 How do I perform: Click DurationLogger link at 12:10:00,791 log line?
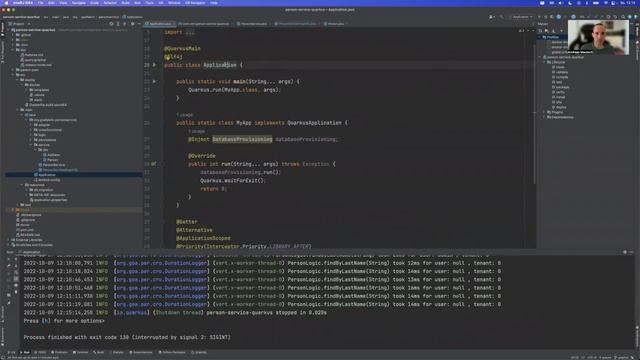[162, 263]
